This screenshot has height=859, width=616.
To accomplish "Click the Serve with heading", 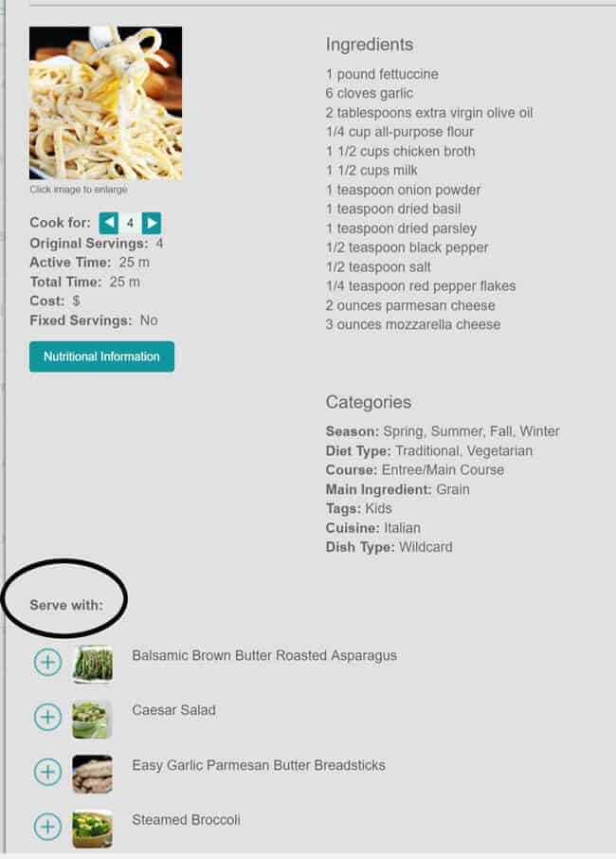I will 66,605.
